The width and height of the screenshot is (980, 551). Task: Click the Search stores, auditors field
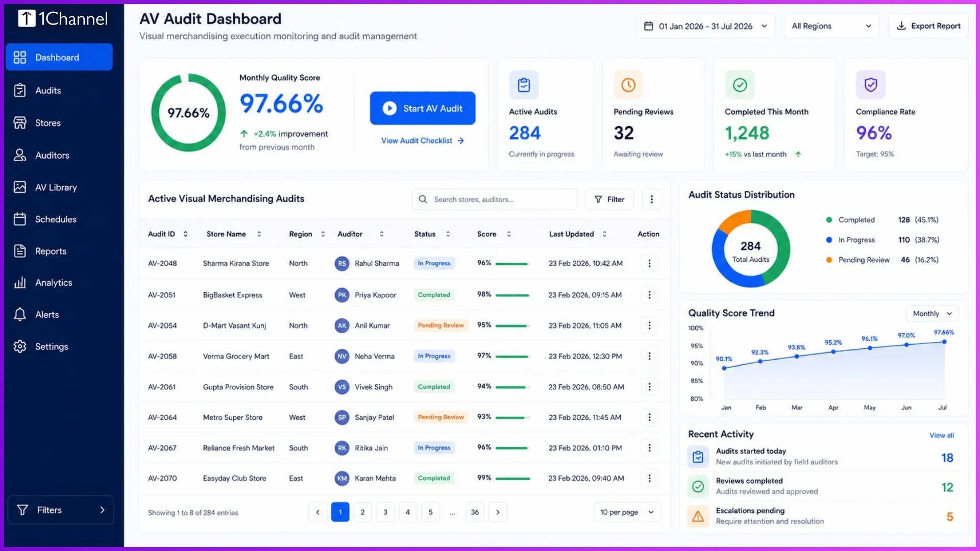click(x=495, y=199)
